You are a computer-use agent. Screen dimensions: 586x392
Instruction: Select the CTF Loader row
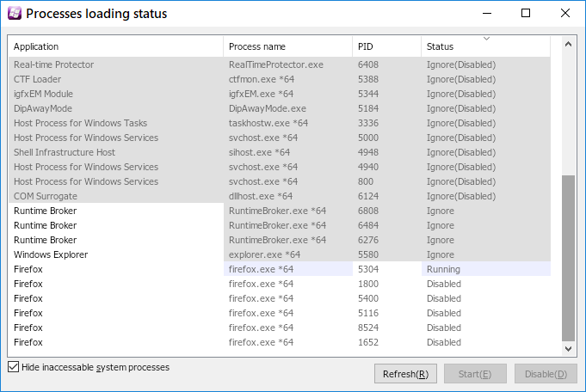(280, 79)
